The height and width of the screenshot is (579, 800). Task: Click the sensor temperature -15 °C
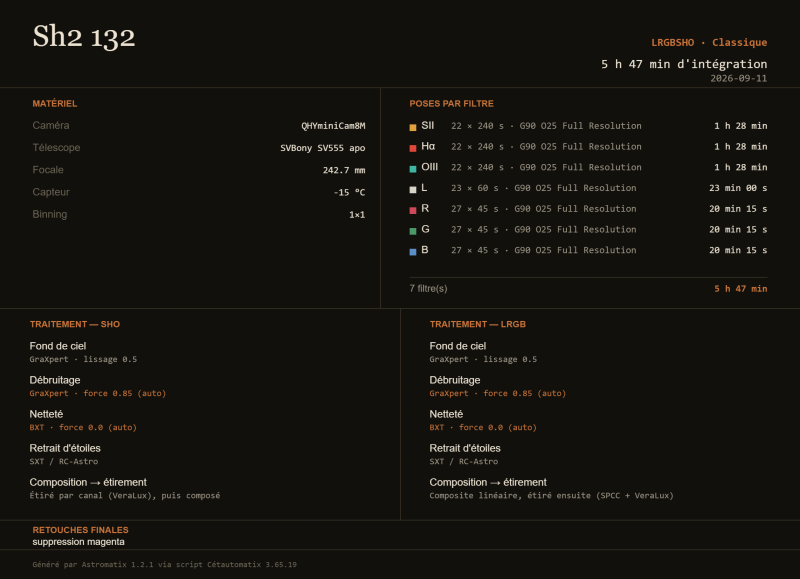[x=349, y=192]
